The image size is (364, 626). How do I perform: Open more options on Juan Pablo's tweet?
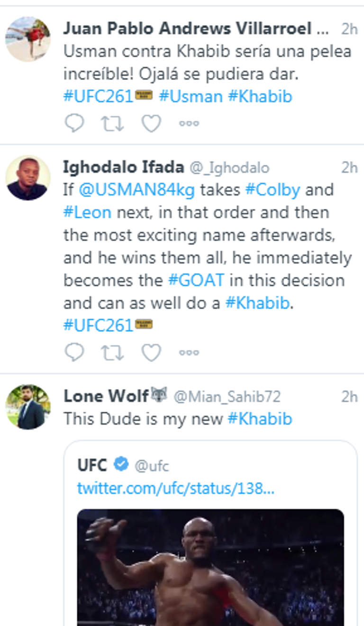pyautogui.click(x=189, y=123)
